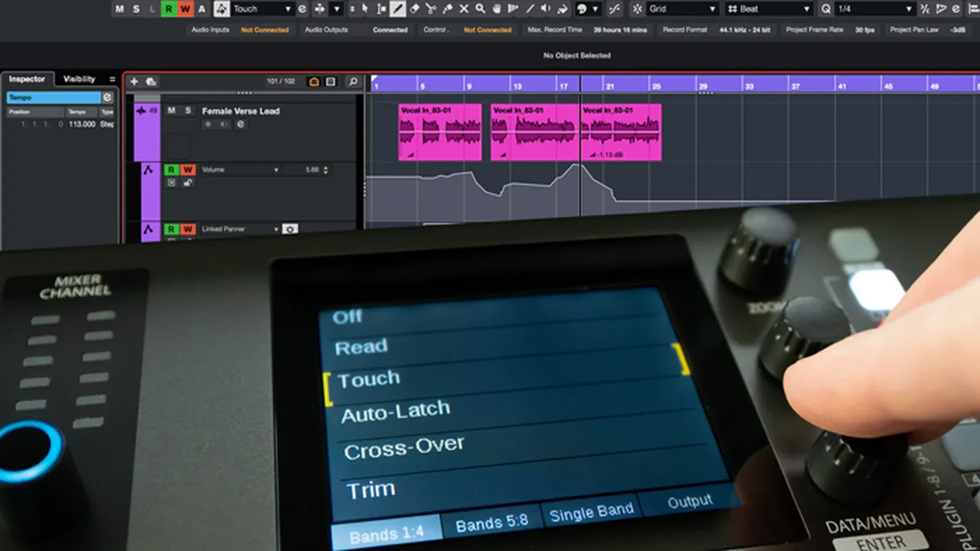Choose the Zoom magnifier tool
The image size is (980, 551).
coord(480,9)
